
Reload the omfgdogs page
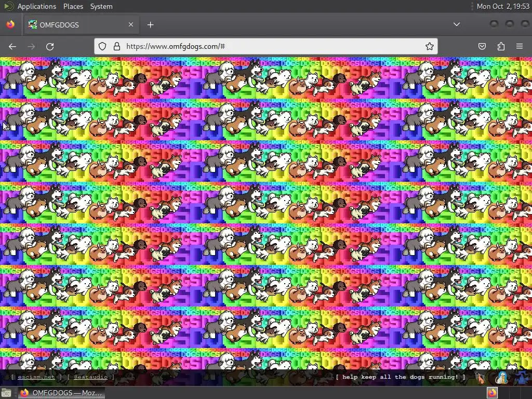[x=50, y=46]
